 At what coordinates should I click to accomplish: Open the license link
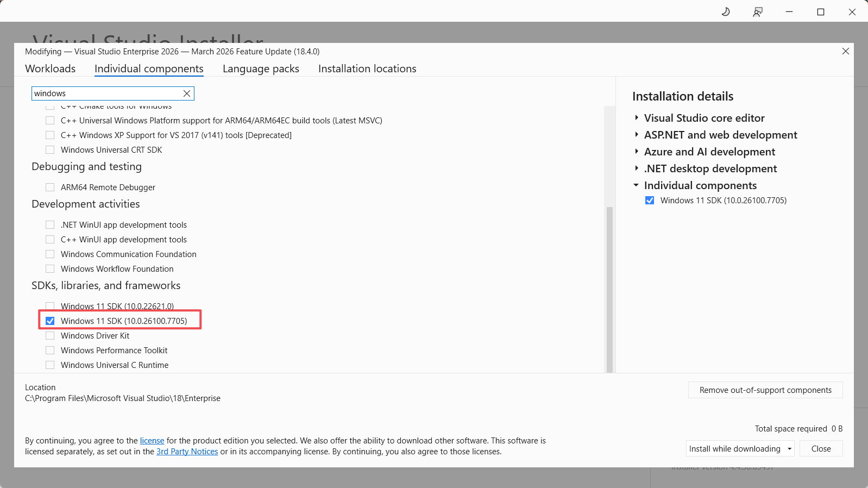152,441
